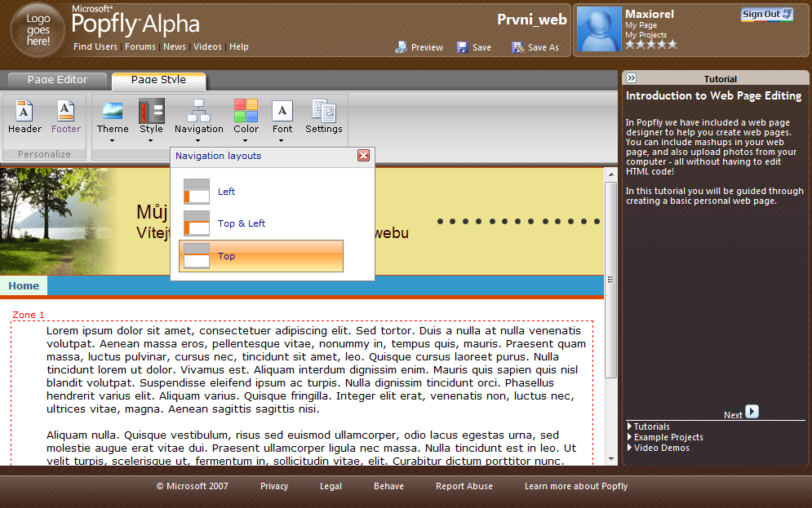This screenshot has width=812, height=508.
Task: Open the Forums menu link
Action: [x=140, y=46]
